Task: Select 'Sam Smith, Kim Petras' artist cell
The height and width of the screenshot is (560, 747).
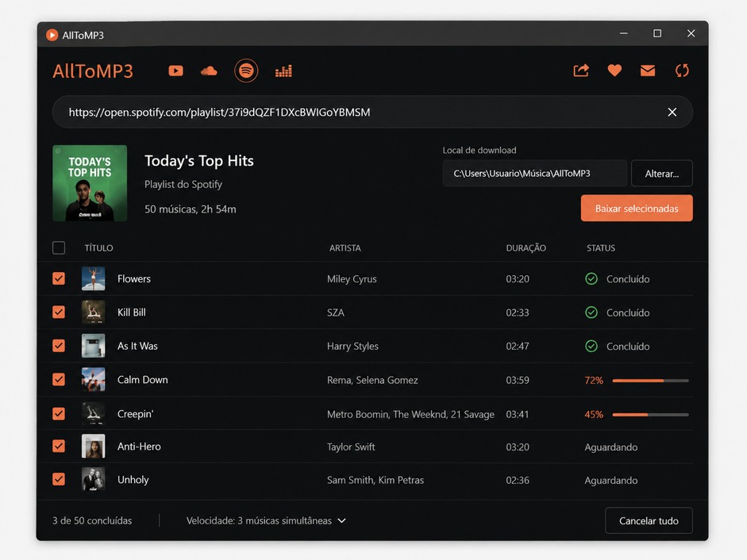Action: click(x=375, y=480)
